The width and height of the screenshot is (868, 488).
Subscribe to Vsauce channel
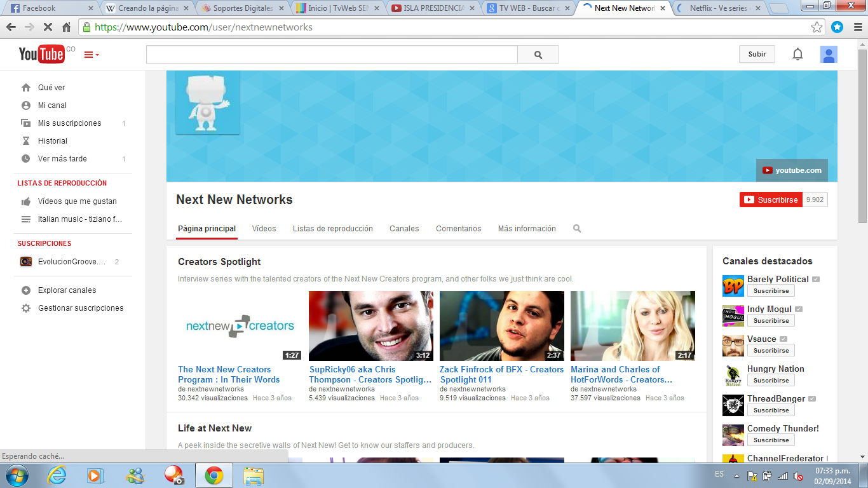pyautogui.click(x=771, y=351)
